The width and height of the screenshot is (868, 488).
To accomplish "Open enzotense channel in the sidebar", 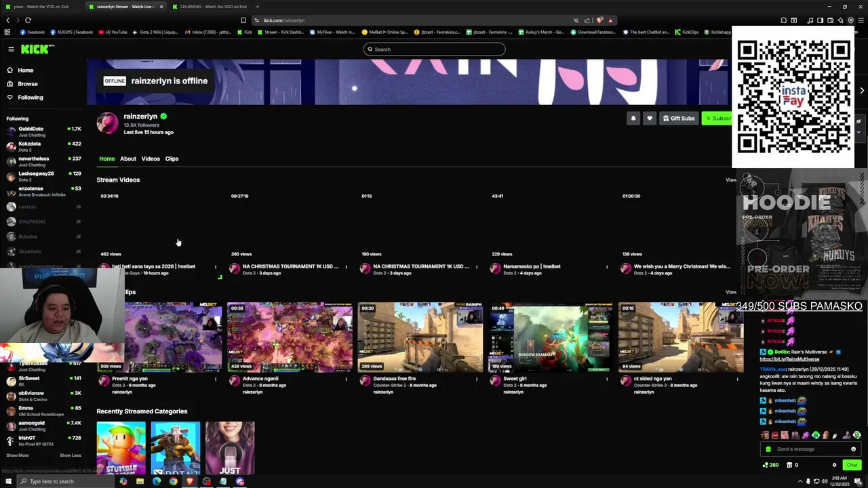I will [x=43, y=191].
